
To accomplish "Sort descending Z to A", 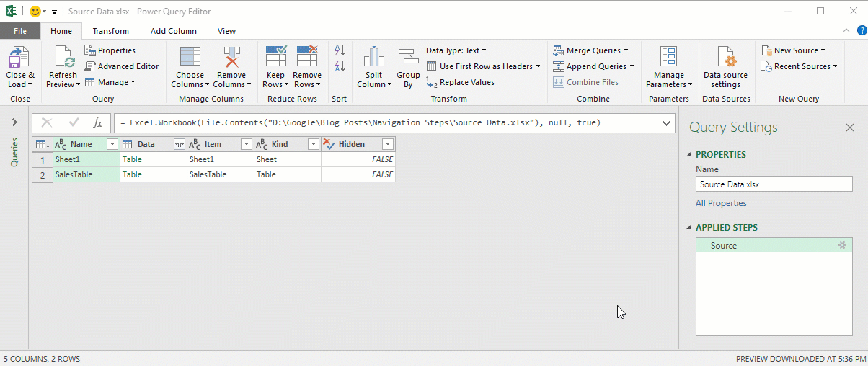I will pyautogui.click(x=340, y=66).
